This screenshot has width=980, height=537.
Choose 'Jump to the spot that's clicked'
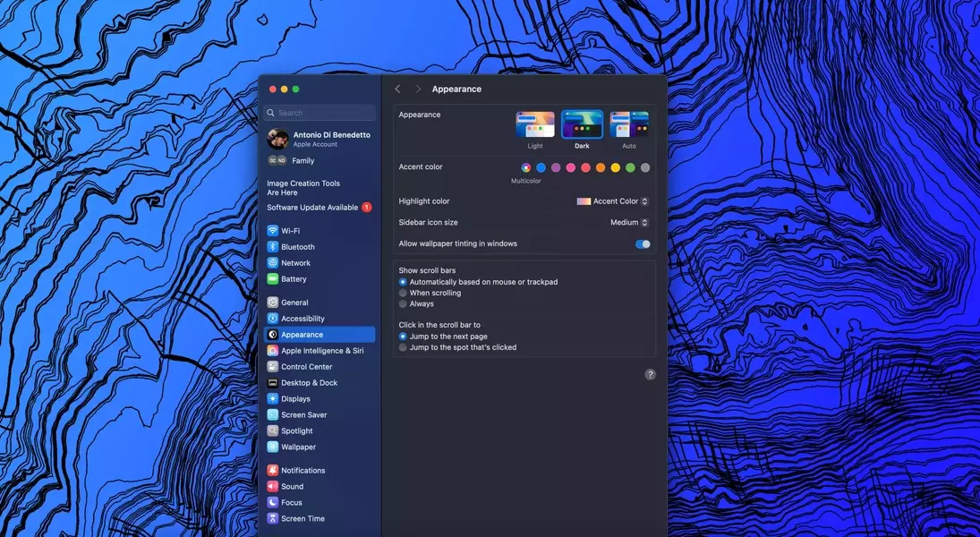(x=403, y=347)
